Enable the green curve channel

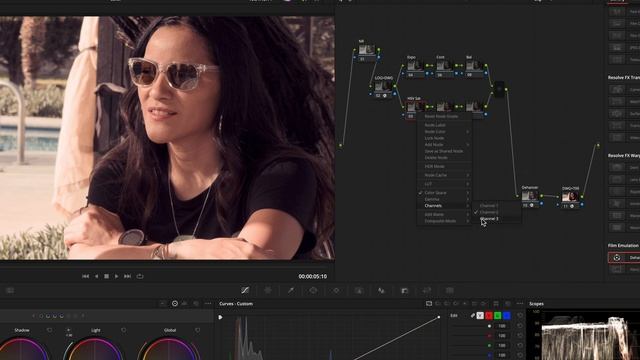[498, 316]
